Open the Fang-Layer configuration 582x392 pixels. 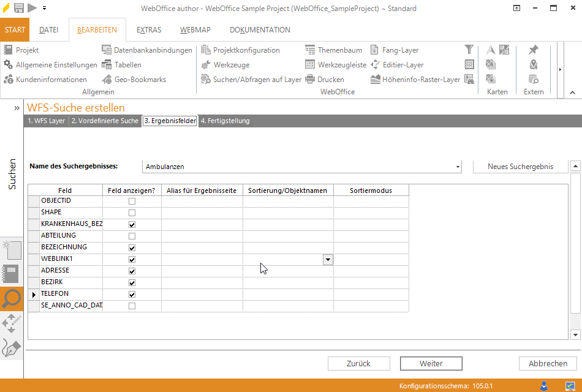[375, 50]
